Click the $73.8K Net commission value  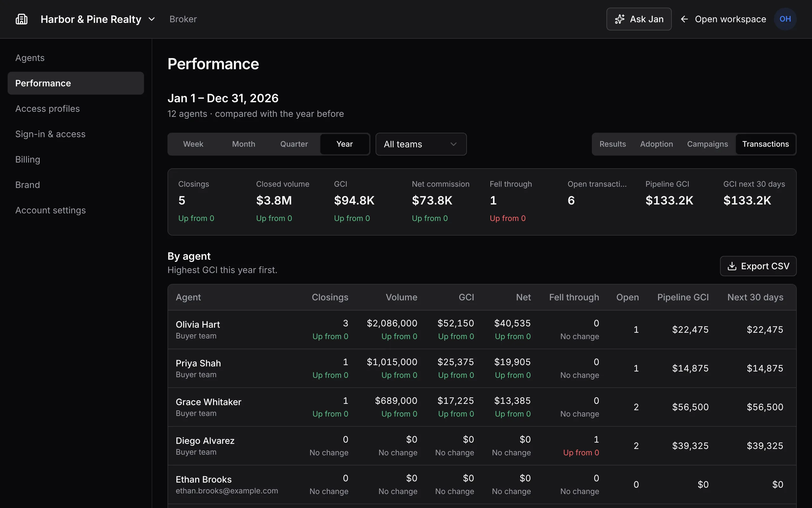432,201
